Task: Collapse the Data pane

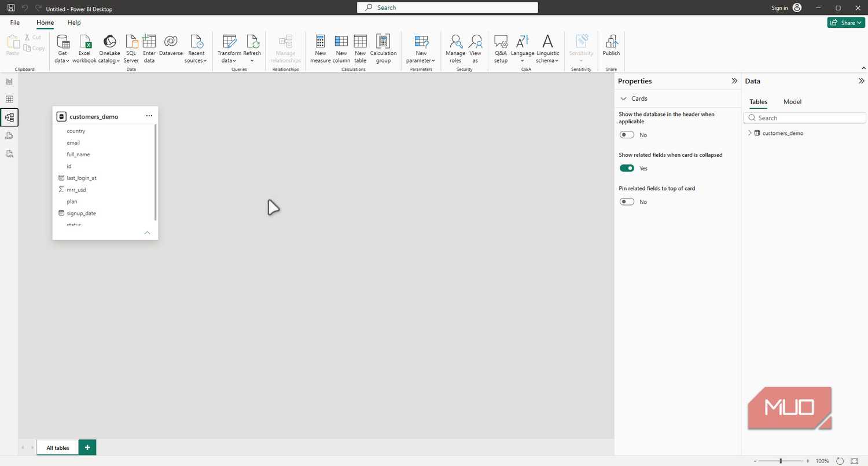Action: [861, 81]
